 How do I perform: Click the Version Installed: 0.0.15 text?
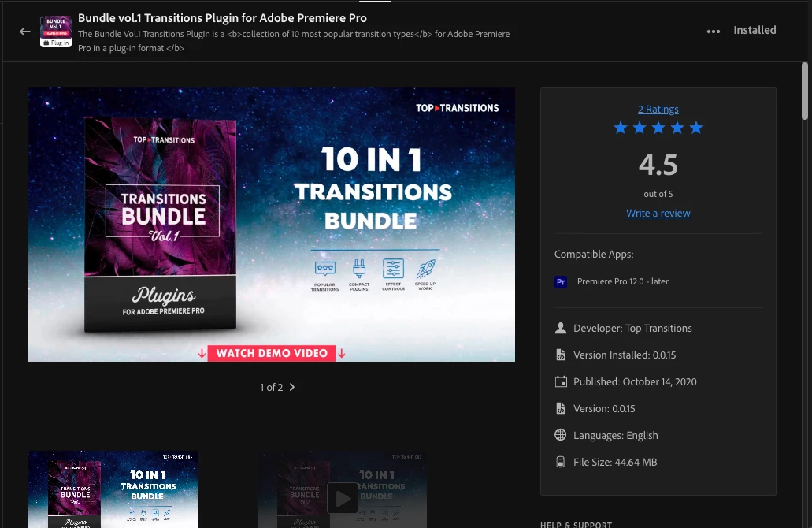tap(625, 355)
